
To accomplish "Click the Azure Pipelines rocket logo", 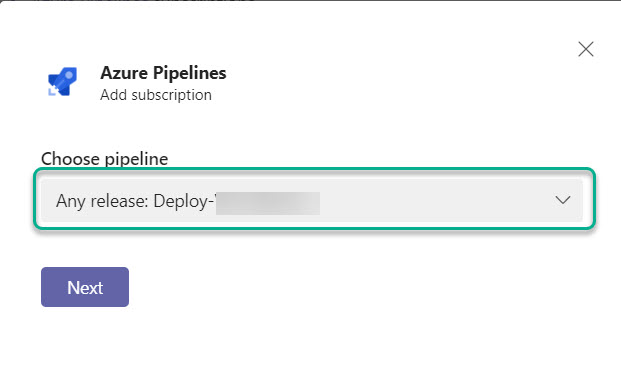I will pos(62,82).
